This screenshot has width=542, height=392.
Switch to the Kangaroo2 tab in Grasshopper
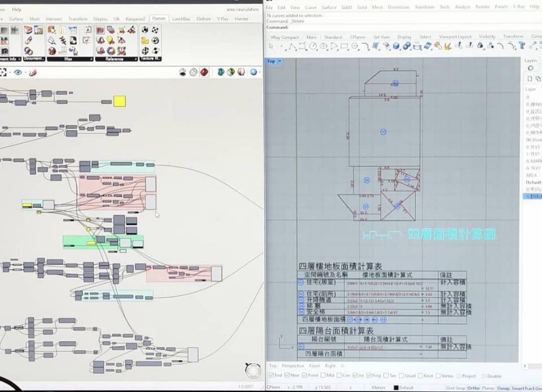[135, 19]
